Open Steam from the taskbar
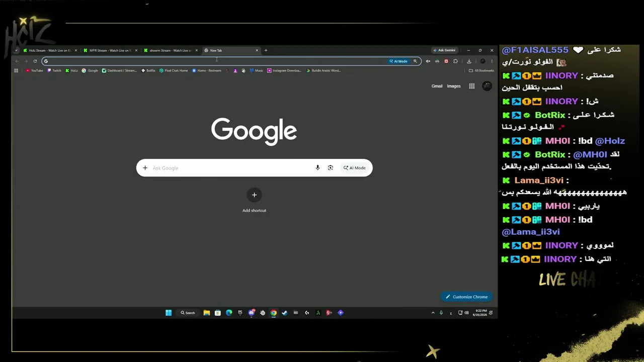The height and width of the screenshot is (362, 644). tap(284, 313)
